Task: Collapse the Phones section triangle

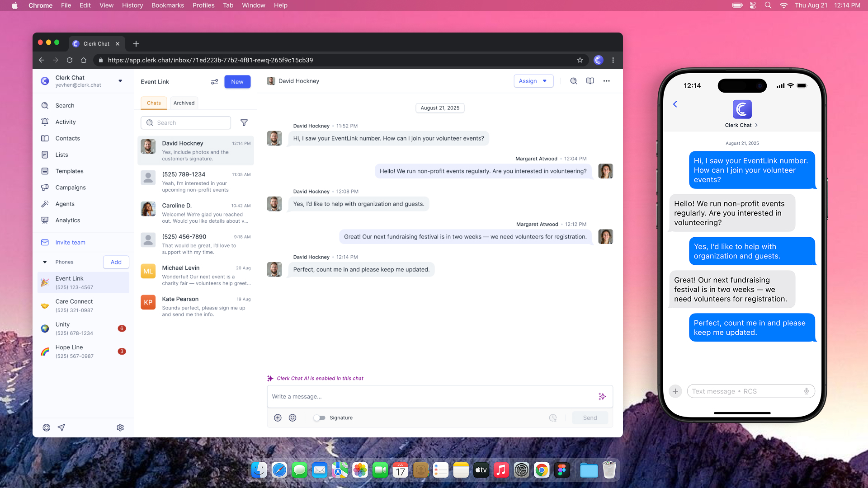Action: 45,262
